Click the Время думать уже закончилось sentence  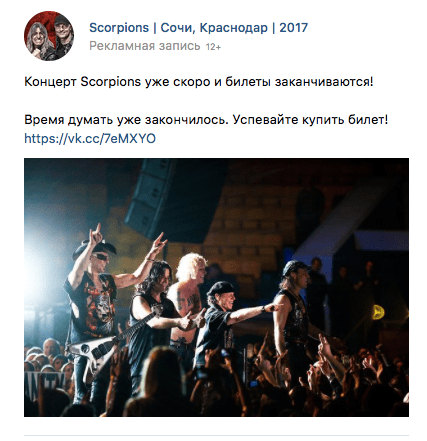point(126,120)
